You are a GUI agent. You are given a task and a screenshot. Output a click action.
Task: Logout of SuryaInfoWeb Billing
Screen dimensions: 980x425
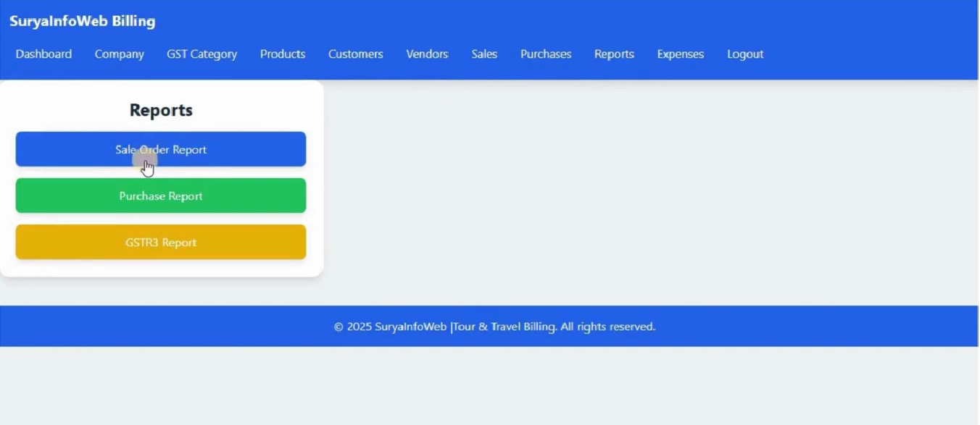[744, 54]
